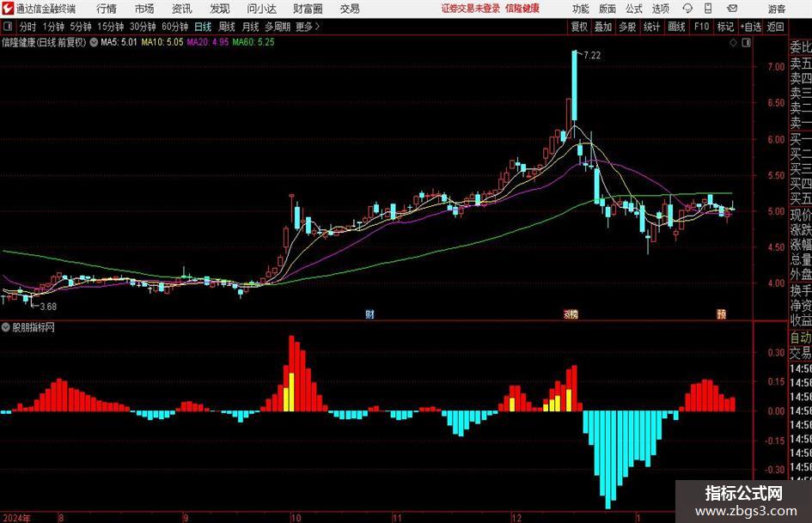Click the 股朋指标网 indicator name
Viewport: 812px width, 523px height.
tap(34, 327)
